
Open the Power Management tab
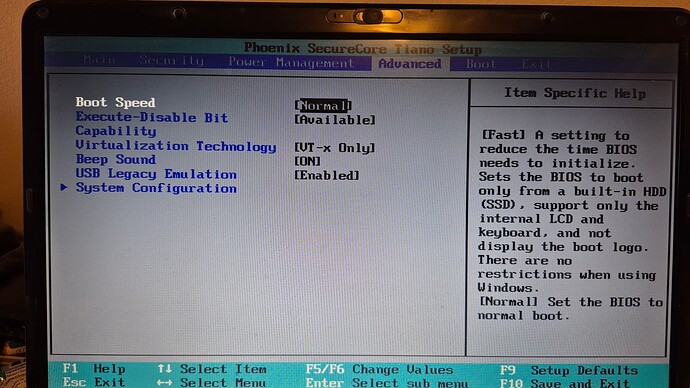[x=291, y=62]
